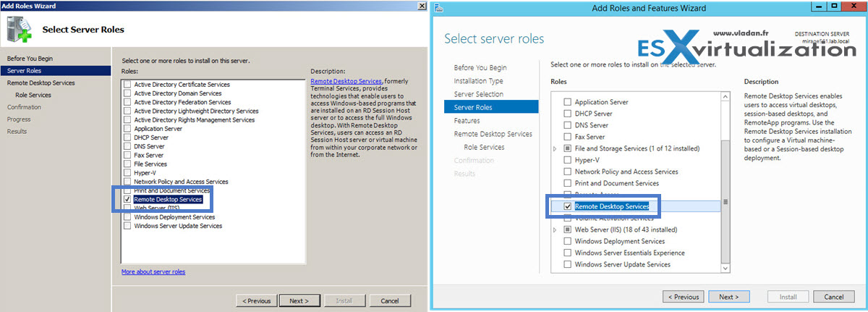Check Windows Deployment Services in Add Roles Wizard
The image size is (868, 312).
pos(127,217)
